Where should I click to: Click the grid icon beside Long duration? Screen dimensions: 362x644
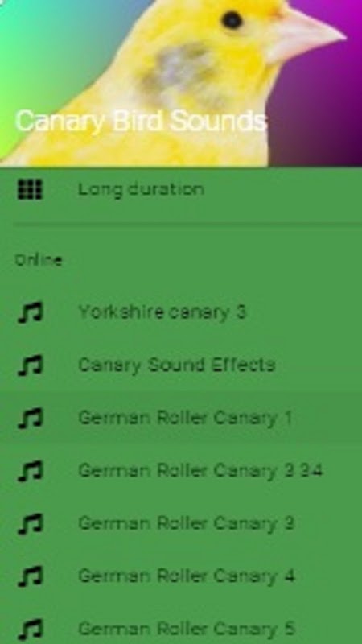[30, 190]
